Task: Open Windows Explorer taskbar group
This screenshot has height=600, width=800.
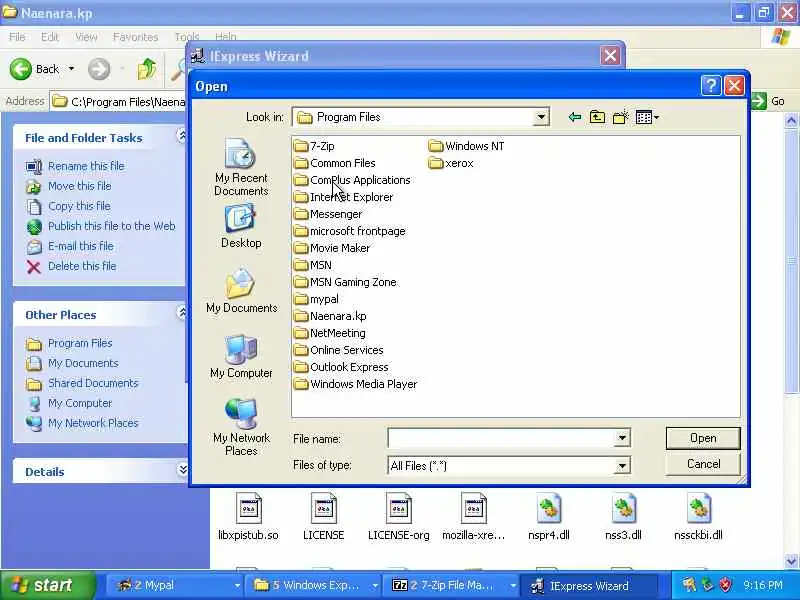Action: [x=313, y=585]
